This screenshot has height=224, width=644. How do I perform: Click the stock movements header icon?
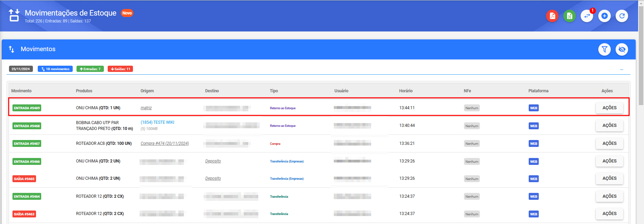[14, 16]
